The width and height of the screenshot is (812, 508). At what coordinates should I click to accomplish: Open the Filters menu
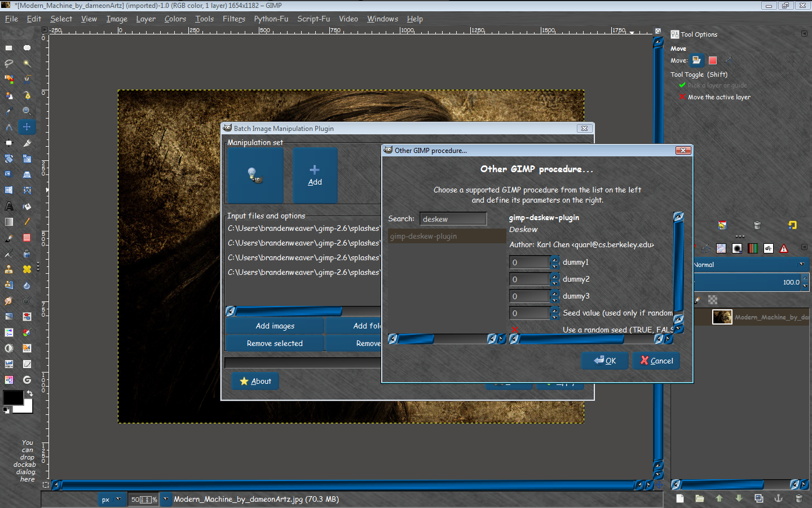[234, 19]
